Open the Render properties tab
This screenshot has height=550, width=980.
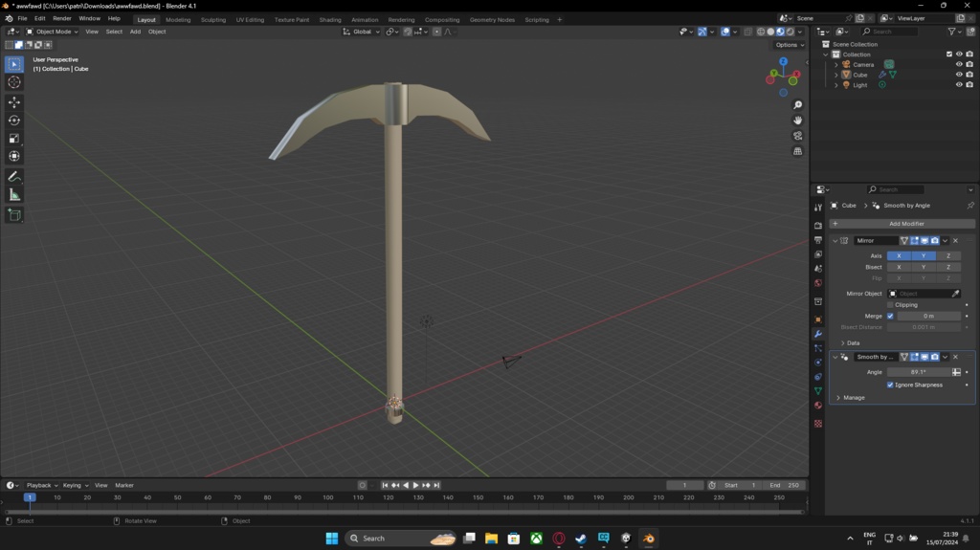tap(818, 226)
